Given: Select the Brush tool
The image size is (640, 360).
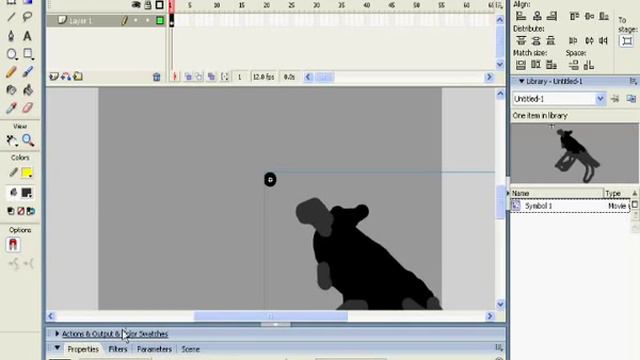Looking at the screenshot, I should [x=27, y=72].
